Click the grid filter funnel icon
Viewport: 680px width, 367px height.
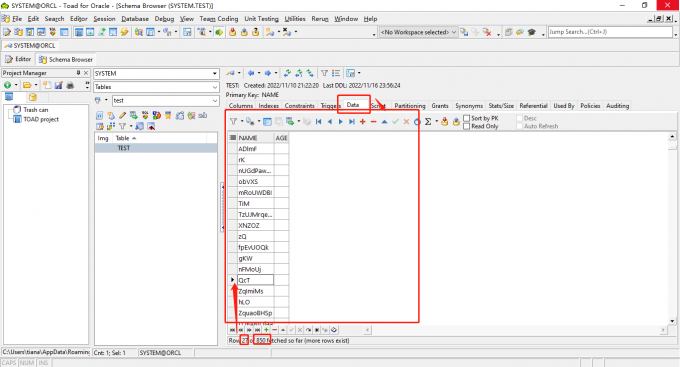(233, 121)
